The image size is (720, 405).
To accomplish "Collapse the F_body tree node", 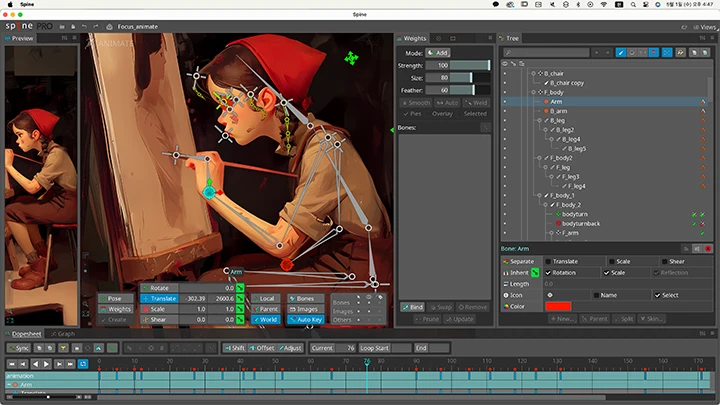I will [x=533, y=92].
